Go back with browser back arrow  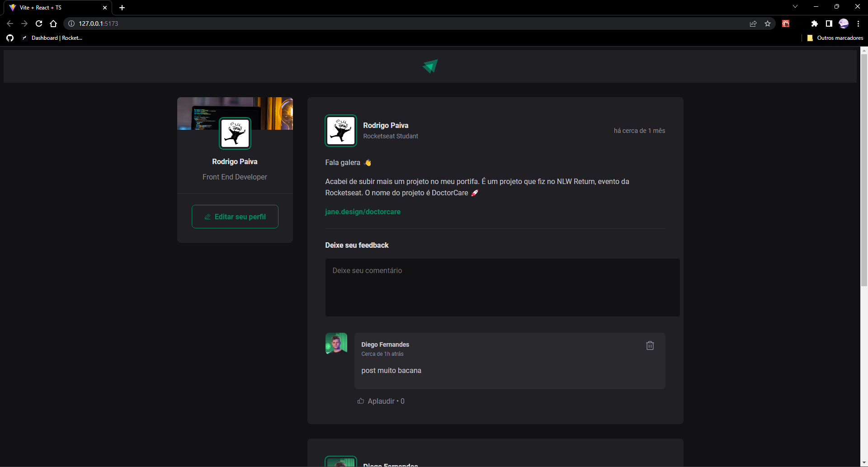click(x=10, y=24)
